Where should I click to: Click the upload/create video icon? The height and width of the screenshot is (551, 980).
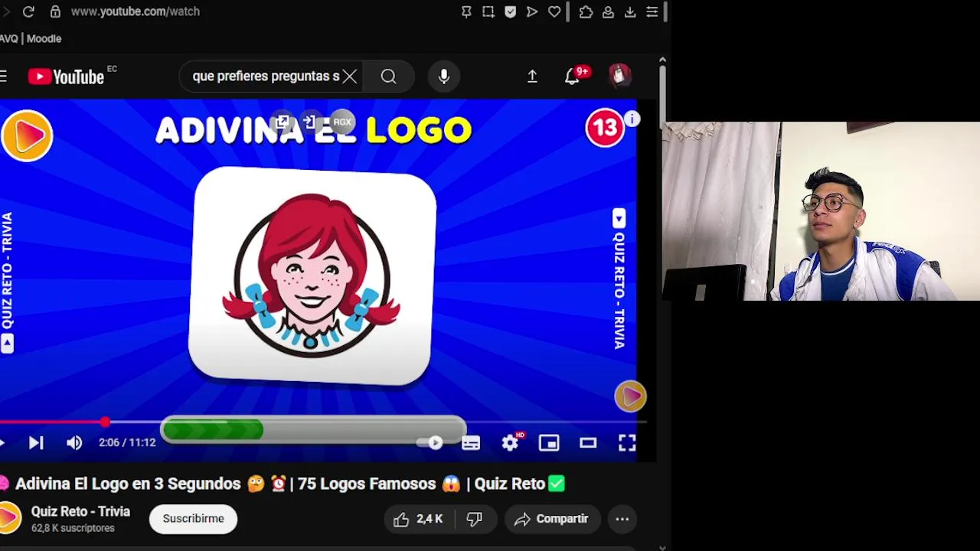532,77
